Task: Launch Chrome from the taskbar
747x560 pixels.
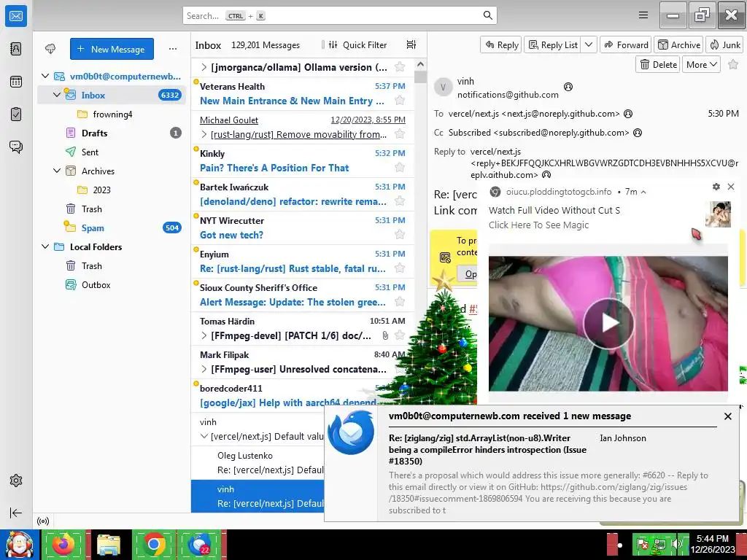Action: [153, 544]
